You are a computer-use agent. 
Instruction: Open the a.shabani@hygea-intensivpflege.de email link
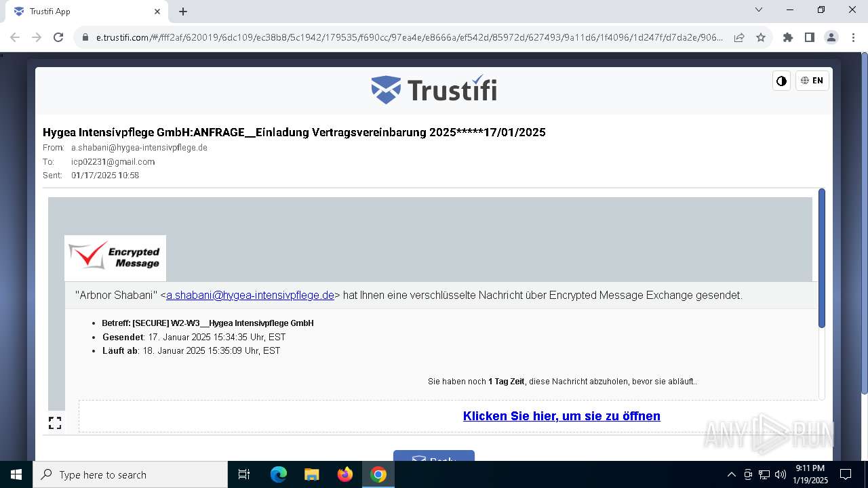pos(250,295)
